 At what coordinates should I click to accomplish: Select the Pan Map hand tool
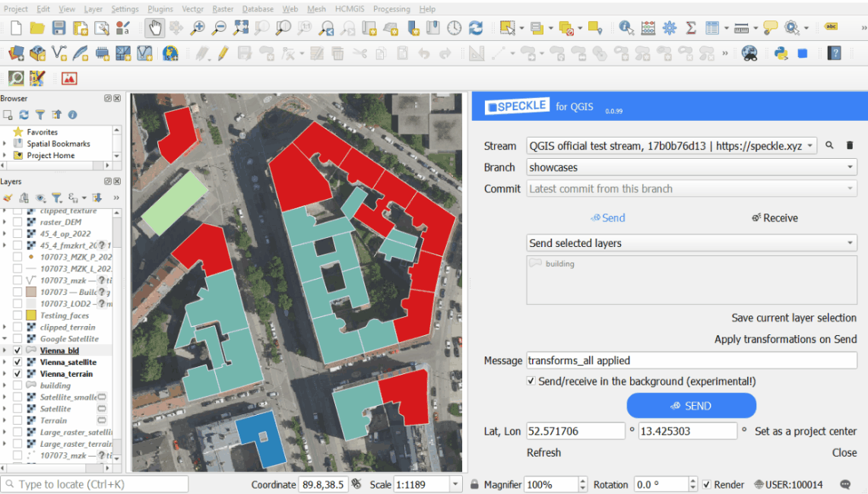(x=155, y=27)
